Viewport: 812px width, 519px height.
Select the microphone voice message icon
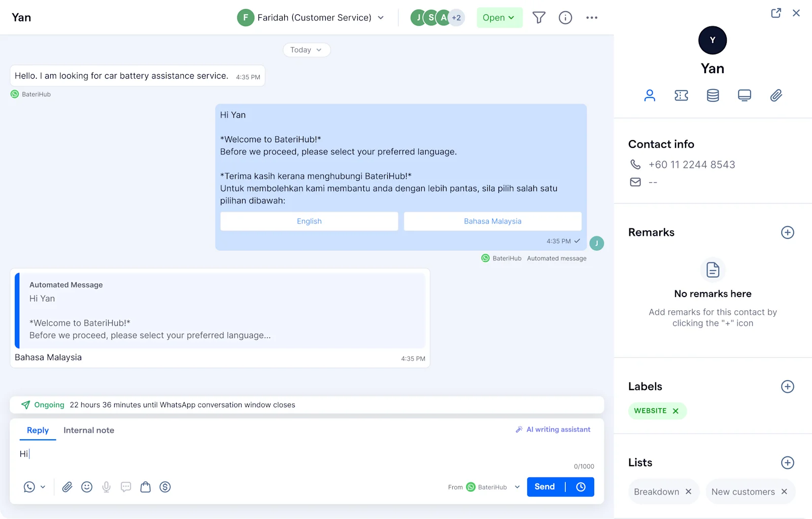click(x=106, y=487)
